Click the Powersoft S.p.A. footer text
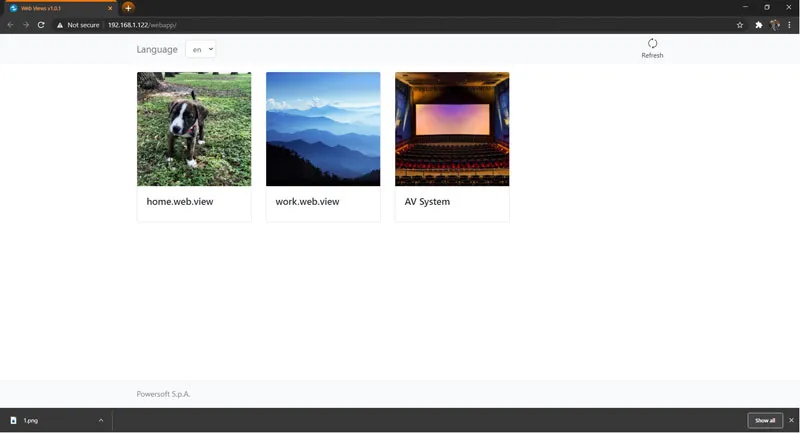 point(163,394)
